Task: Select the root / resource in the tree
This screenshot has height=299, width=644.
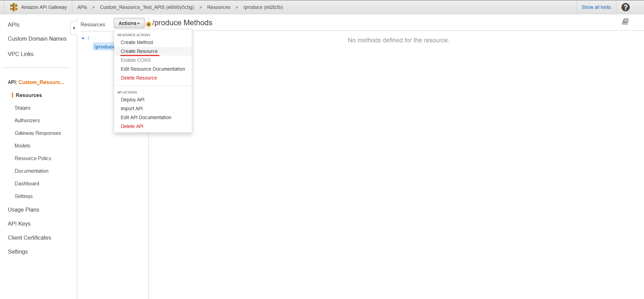Action: pos(88,39)
